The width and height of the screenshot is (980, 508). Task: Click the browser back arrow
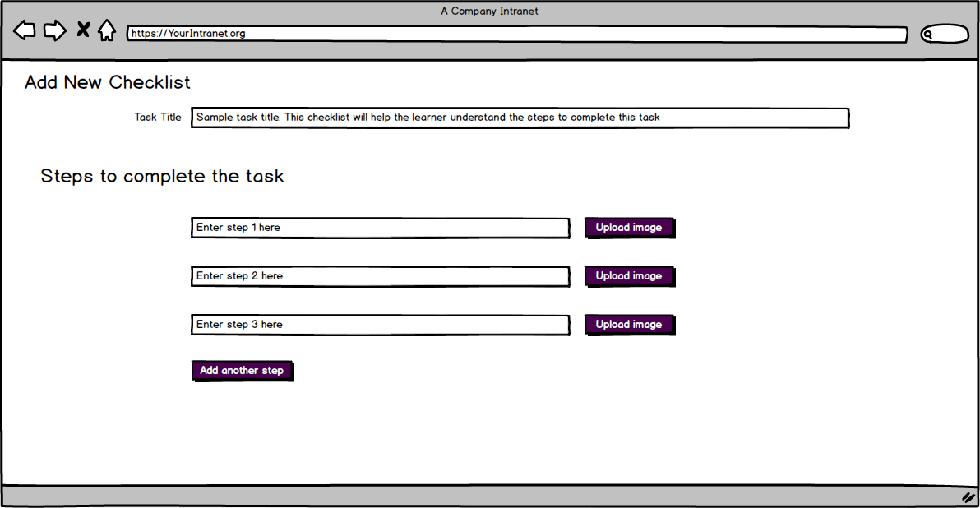tap(25, 30)
